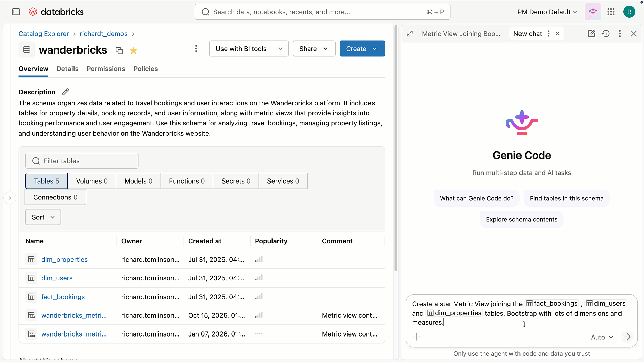
Task: Open the PM Demo Default workspace dropdown
Action: (x=547, y=12)
